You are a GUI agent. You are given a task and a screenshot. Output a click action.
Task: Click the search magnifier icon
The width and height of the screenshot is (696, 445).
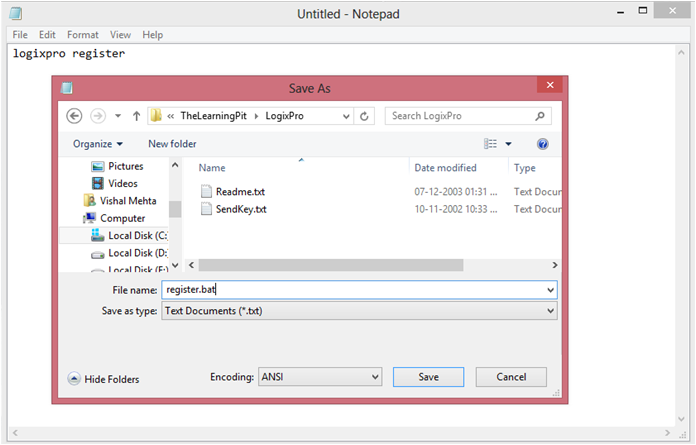540,116
